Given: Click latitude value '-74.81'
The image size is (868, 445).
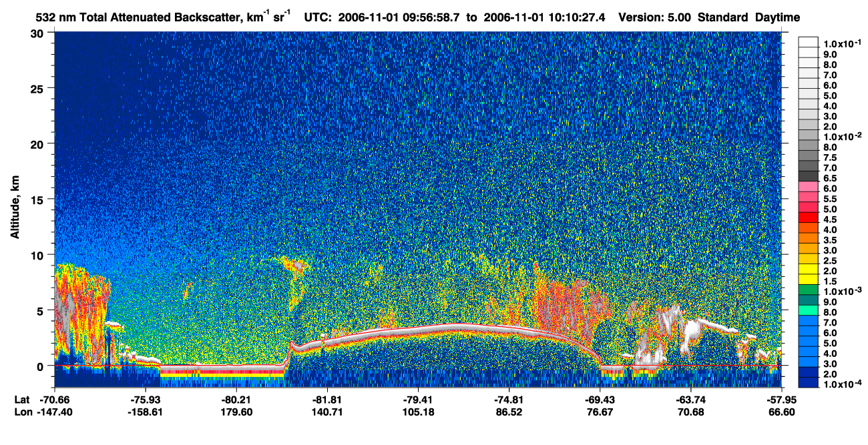Looking at the screenshot, I should (x=509, y=400).
